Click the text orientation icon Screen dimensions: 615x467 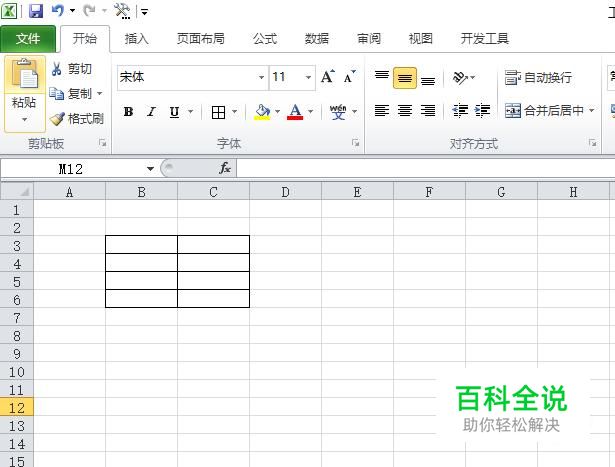(x=460, y=78)
